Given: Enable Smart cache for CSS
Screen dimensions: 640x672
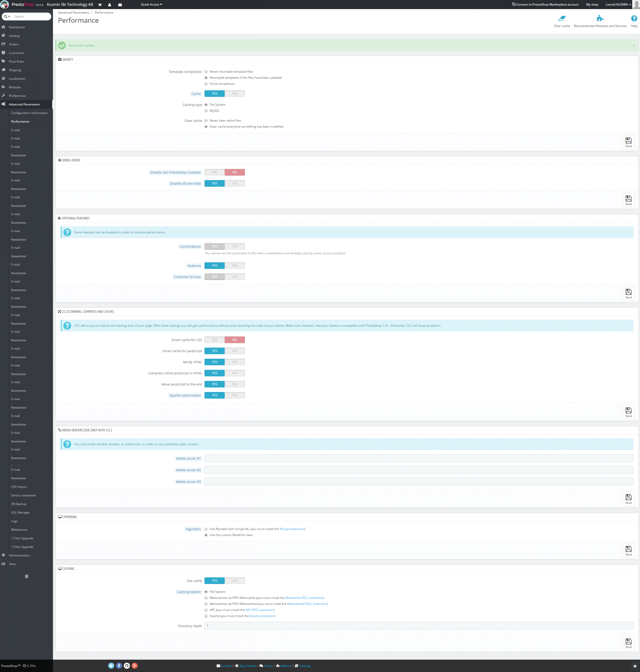Looking at the screenshot, I should point(214,340).
